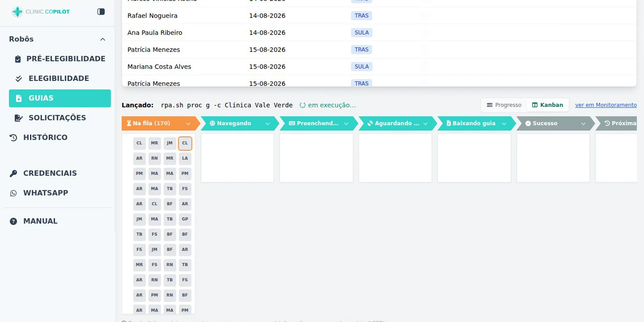Screen dimensions: 644x322
Task: Select the GP queue card
Action: pos(185,220)
